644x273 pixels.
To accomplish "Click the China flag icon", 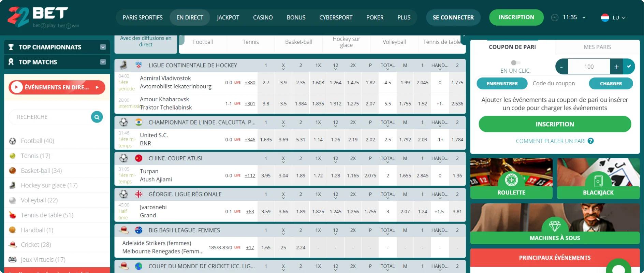I will pyautogui.click(x=138, y=158).
